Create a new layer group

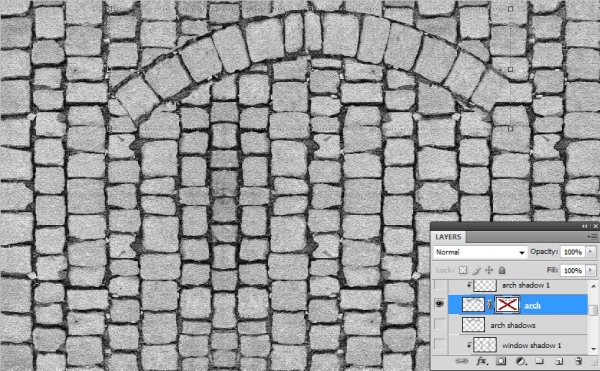pos(540,361)
